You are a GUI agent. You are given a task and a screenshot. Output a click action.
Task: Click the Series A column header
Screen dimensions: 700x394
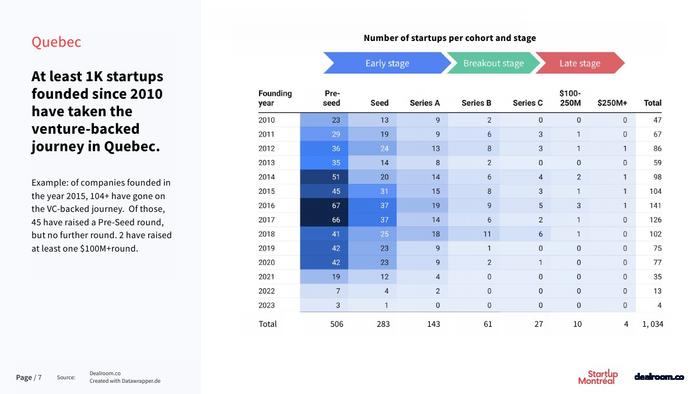[x=425, y=103]
